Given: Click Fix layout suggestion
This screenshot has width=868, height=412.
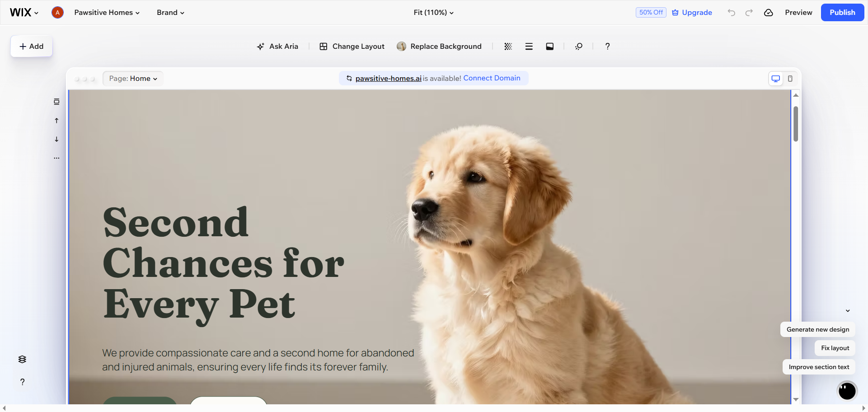Looking at the screenshot, I should 835,348.
